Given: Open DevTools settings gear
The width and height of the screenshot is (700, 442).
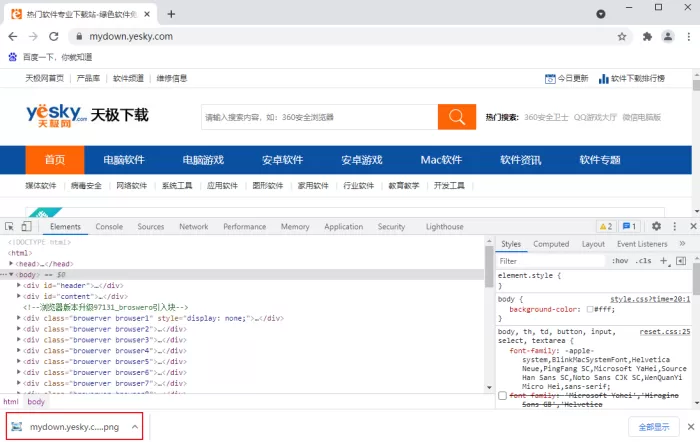Looking at the screenshot, I should coord(656,226).
